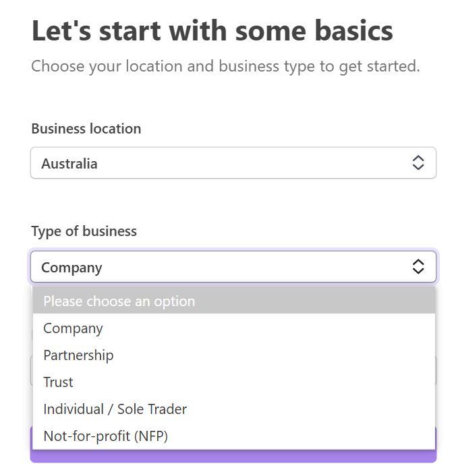This screenshot has width=458, height=476.
Task: Click the Type of business chevron icon
Action: tap(418, 266)
